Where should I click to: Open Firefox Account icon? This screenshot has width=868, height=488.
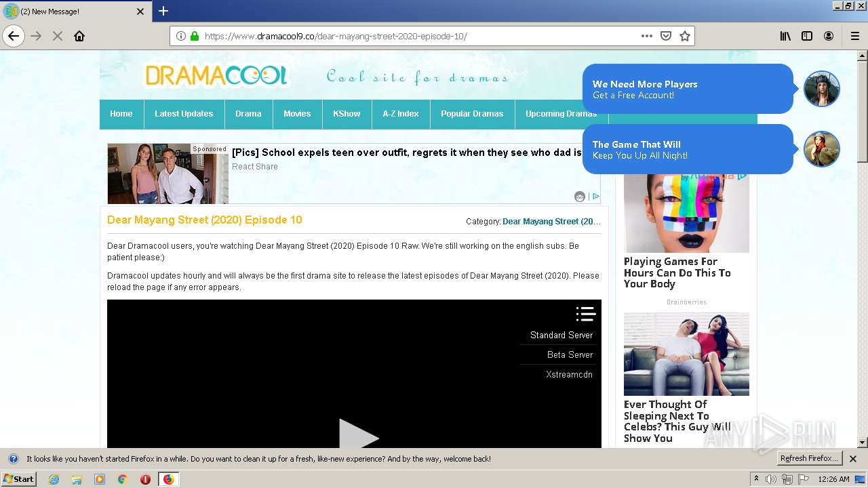(x=829, y=36)
